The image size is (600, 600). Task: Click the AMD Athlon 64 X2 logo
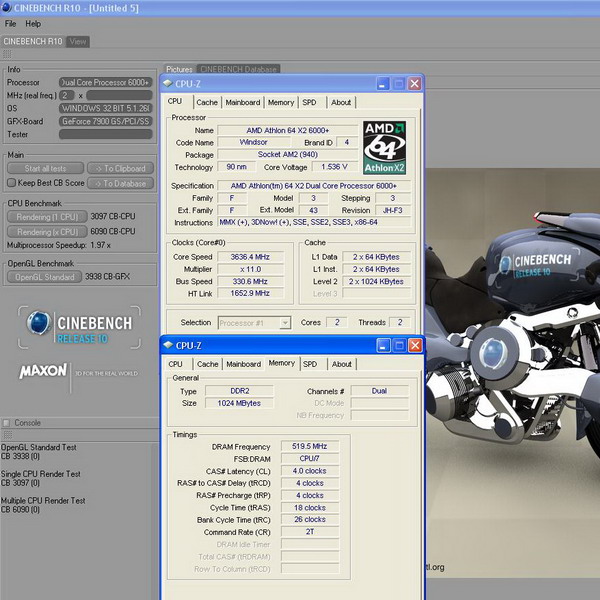386,148
